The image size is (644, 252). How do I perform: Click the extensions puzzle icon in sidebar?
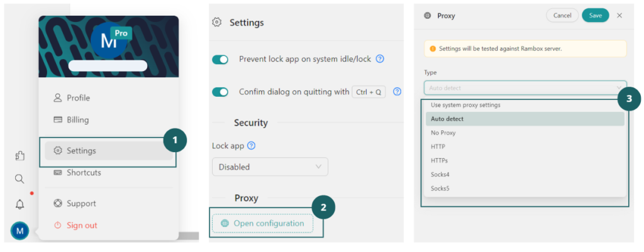click(x=19, y=156)
